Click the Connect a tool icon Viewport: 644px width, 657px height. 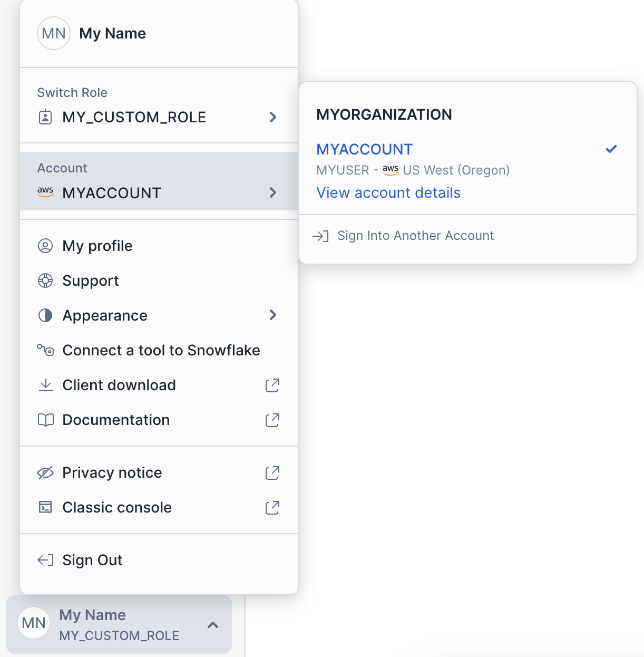45,350
